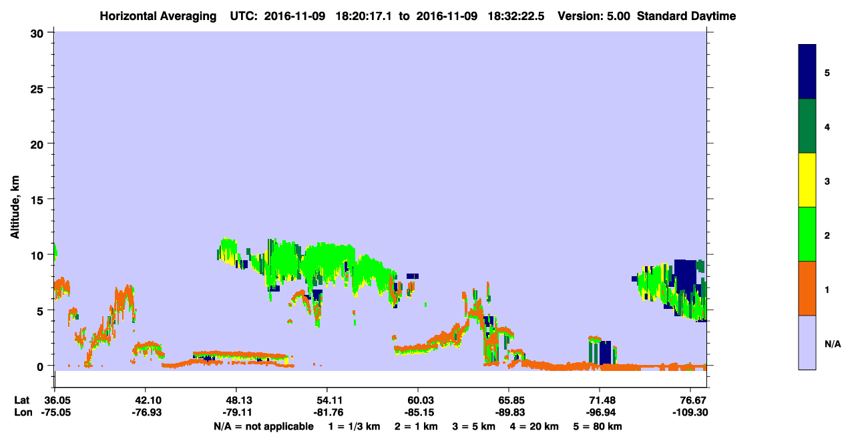Click the dark green level 4 colorbar segment

pos(807,126)
